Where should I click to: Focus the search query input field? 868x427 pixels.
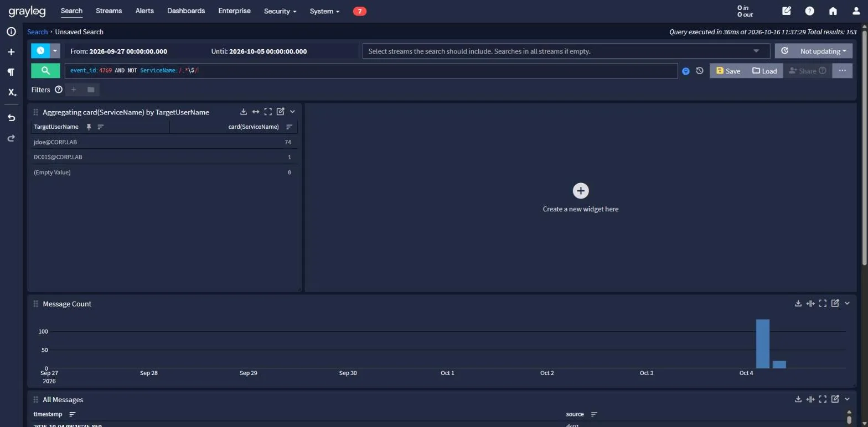pos(371,71)
